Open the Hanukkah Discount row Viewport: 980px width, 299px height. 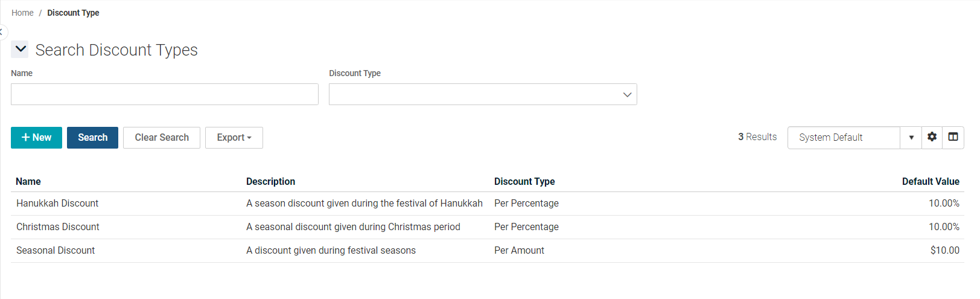point(57,204)
